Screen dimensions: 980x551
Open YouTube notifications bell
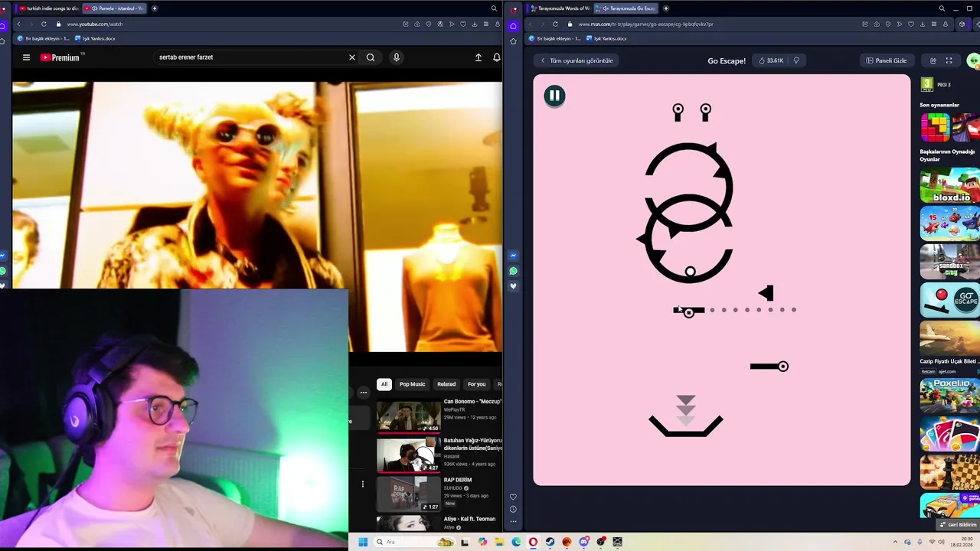tap(497, 57)
